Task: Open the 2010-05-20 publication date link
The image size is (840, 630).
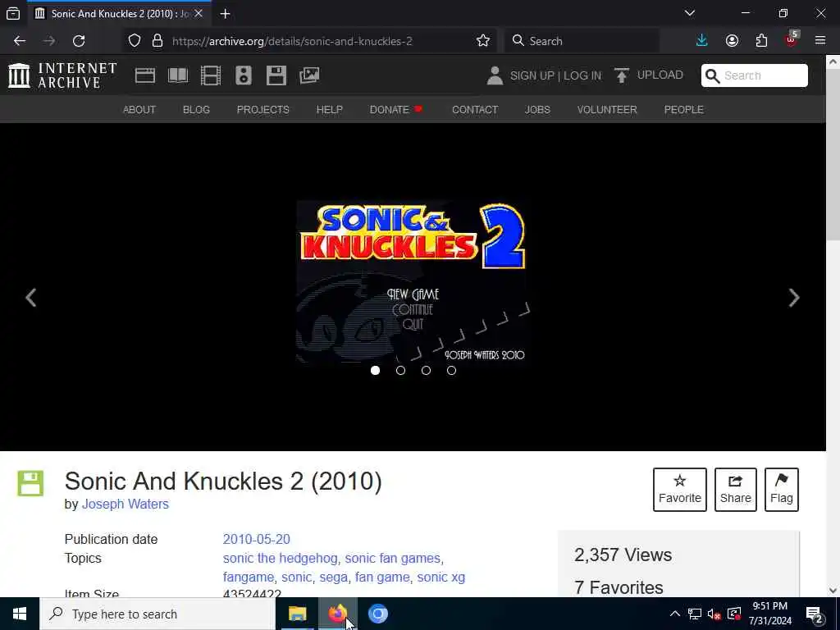Action: coord(257,539)
